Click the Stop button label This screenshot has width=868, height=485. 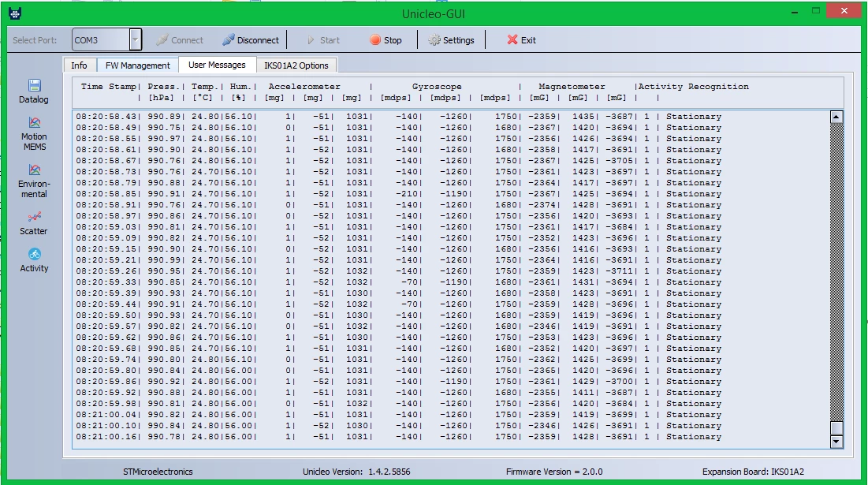393,40
